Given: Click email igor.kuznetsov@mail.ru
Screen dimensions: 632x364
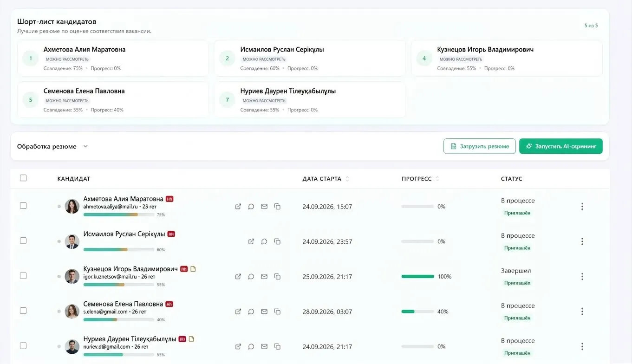Looking at the screenshot, I should 110,277.
